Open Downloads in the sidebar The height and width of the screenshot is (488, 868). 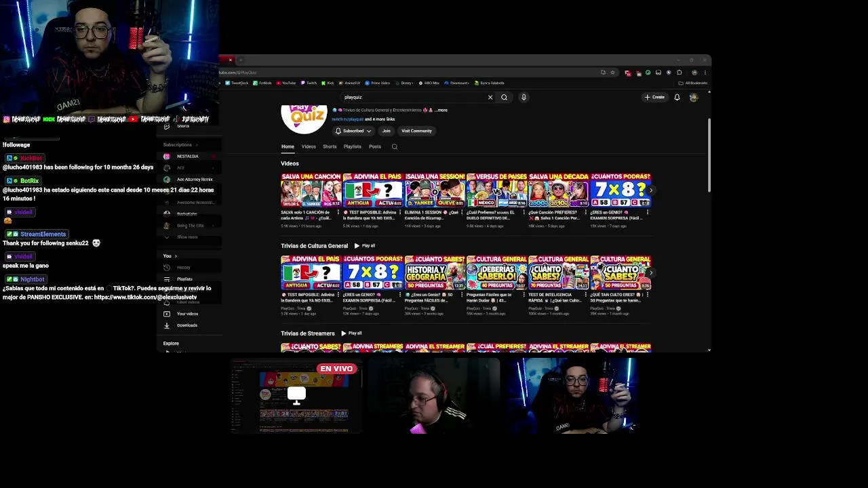(x=187, y=325)
